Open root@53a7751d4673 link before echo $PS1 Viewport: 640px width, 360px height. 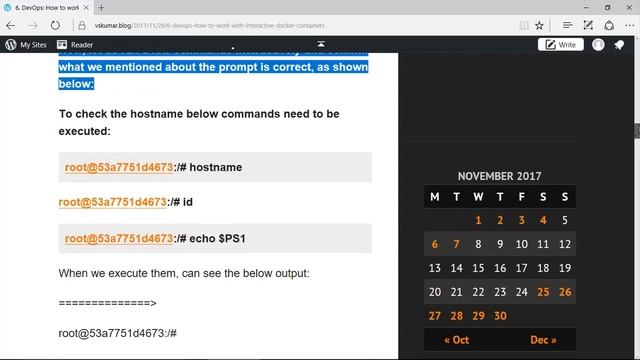tap(119, 238)
